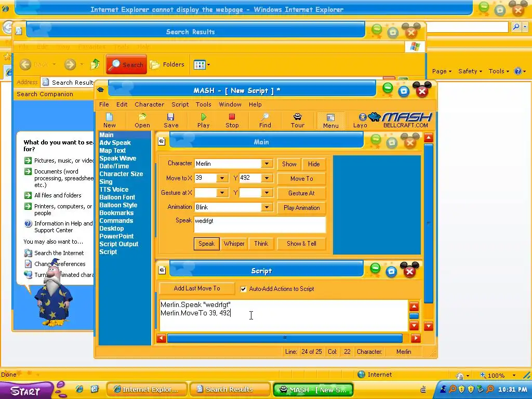Click the script horizontal scrollbar thumb
This screenshot has height=399, width=532.
[285, 338]
